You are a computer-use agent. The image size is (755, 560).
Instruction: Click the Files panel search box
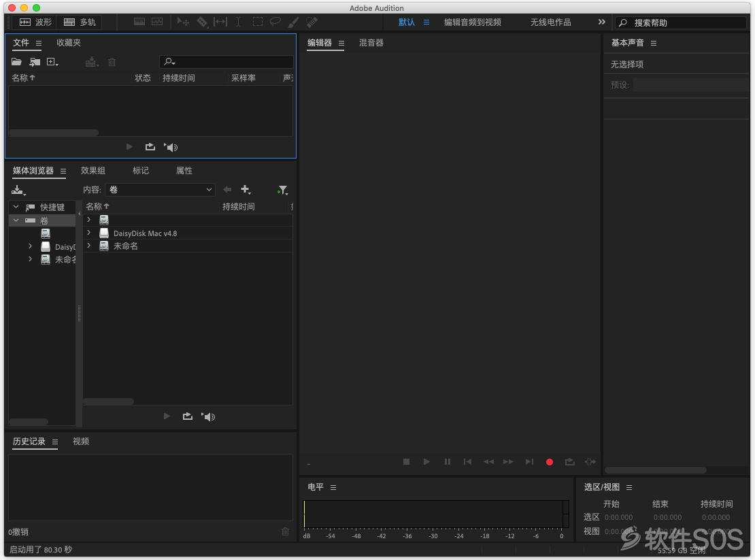227,62
